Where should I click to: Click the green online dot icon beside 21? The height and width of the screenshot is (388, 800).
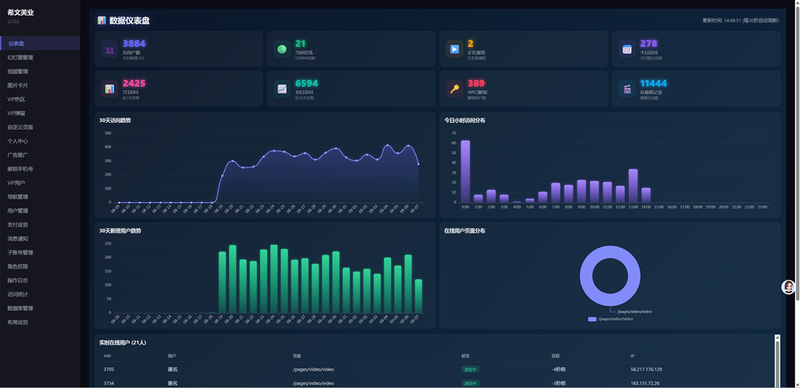[282, 50]
